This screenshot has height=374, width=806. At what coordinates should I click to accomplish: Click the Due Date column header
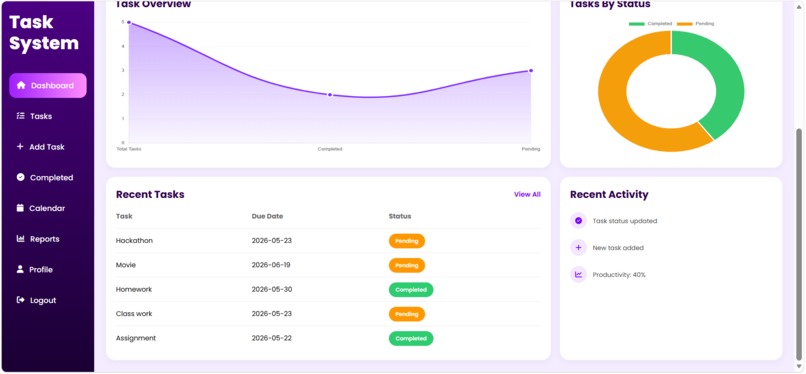[x=267, y=216]
